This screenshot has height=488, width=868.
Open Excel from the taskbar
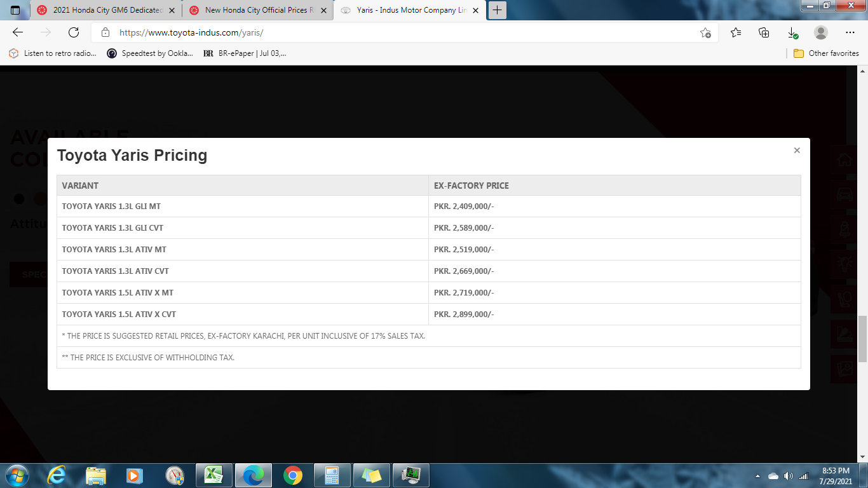click(214, 475)
